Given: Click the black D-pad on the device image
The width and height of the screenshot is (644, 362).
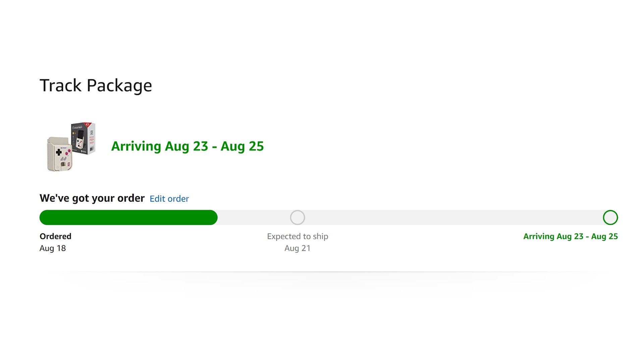Looking at the screenshot, I should [x=59, y=152].
